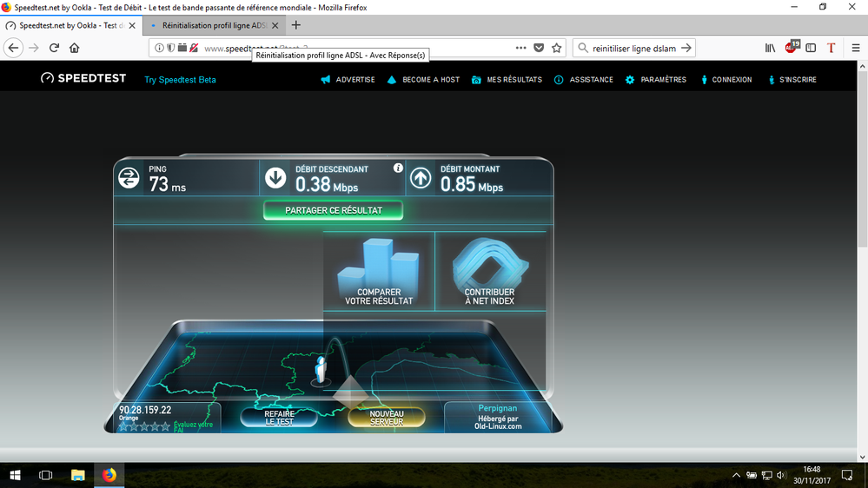The image size is (868, 488).
Task: Open the Library bookmarks icon
Action: pos(770,48)
